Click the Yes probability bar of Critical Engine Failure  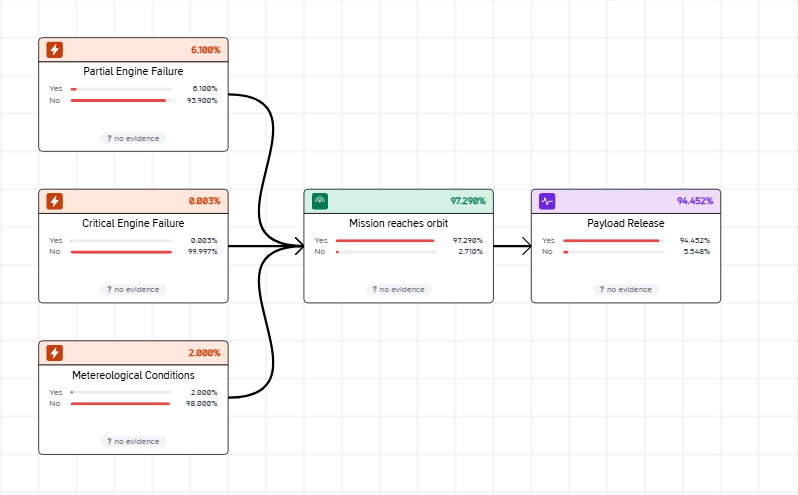click(x=121, y=241)
